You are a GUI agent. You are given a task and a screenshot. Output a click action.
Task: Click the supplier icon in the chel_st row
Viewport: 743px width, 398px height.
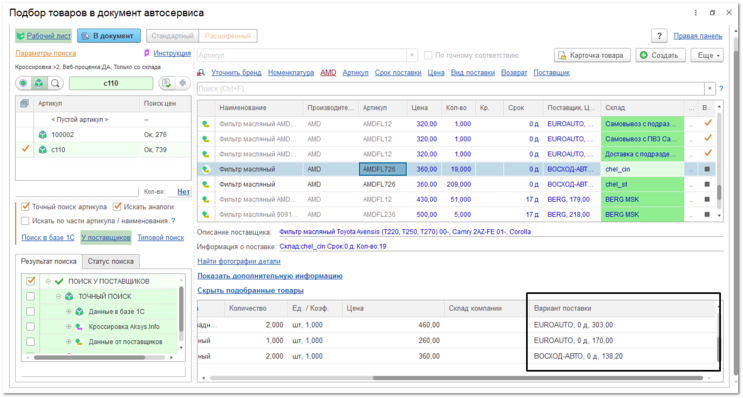click(206, 184)
